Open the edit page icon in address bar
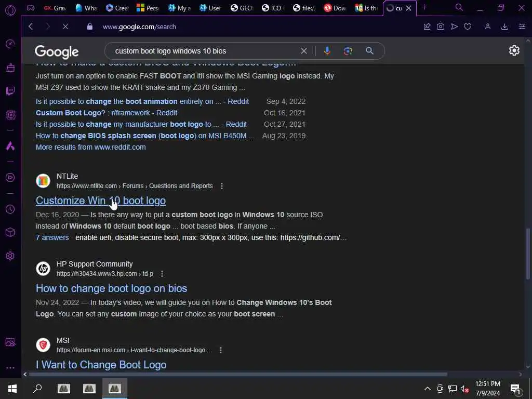The image size is (532, 399). [x=427, y=26]
